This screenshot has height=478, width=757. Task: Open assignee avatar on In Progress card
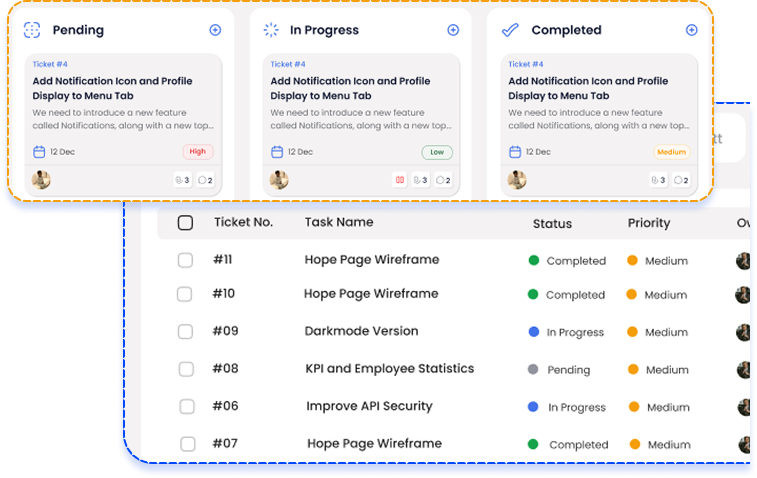click(279, 180)
